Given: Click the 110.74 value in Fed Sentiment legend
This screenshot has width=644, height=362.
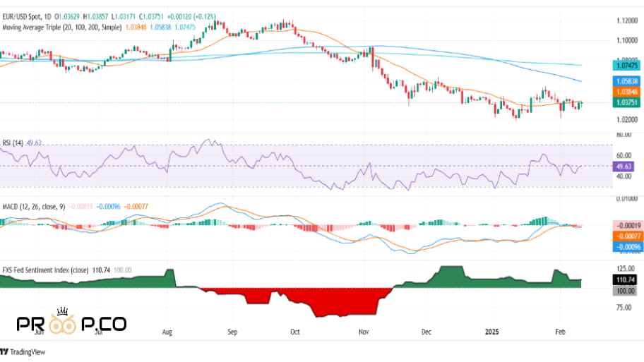Looking at the screenshot, I should (101, 270).
